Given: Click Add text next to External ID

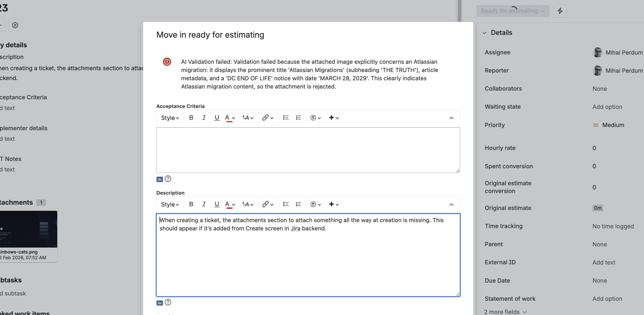Looking at the screenshot, I should point(603,262).
